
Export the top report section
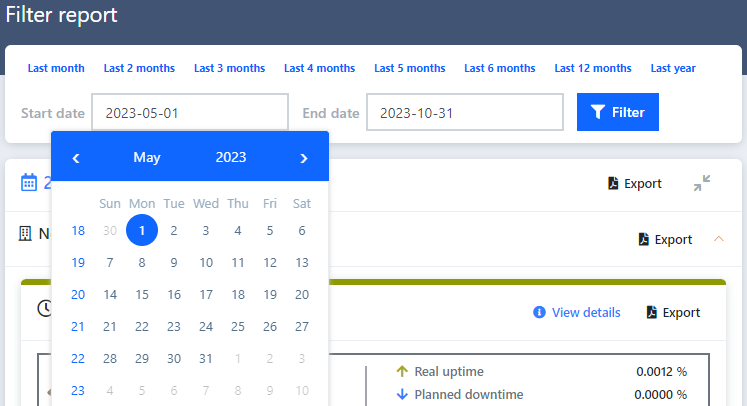[x=635, y=183]
